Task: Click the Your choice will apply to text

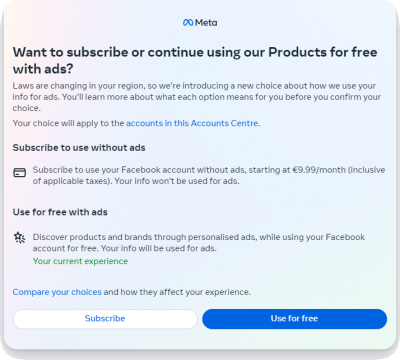Action: pos(68,123)
